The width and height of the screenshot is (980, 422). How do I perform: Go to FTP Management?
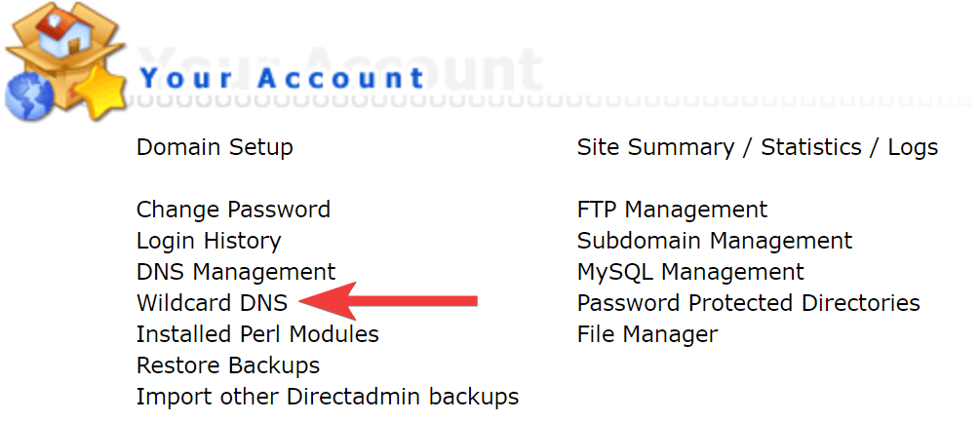coord(672,210)
